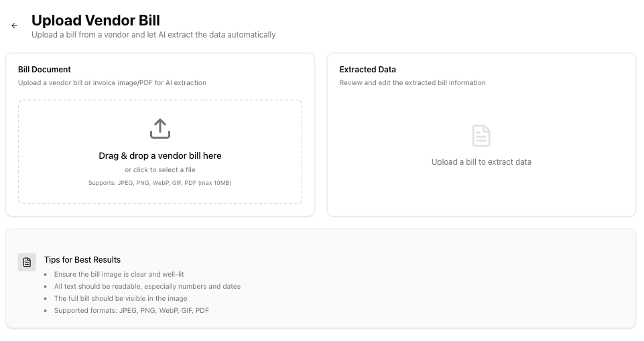Go back using the left arrow icon
The height and width of the screenshot is (341, 644).
point(14,26)
